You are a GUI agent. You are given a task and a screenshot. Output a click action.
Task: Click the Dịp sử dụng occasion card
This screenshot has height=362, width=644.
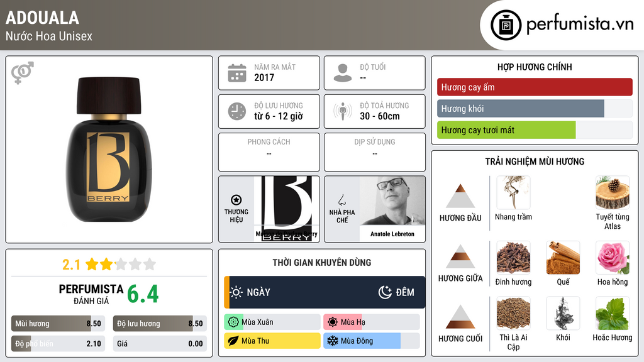(375, 152)
